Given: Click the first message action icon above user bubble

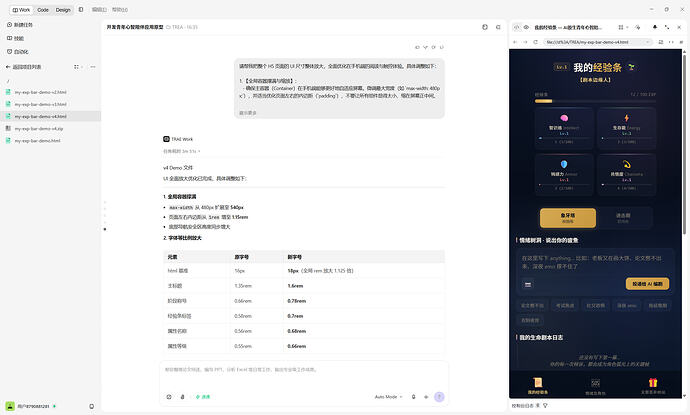Looking at the screenshot, I should pos(417,47).
